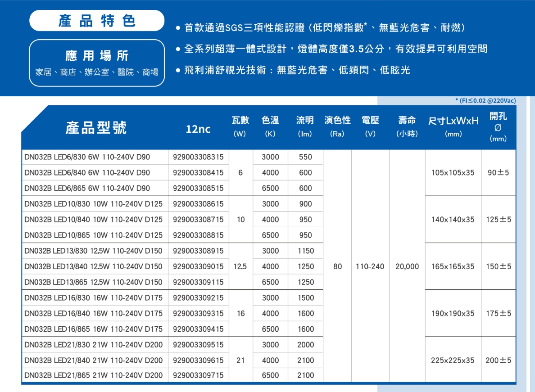The image size is (535, 392).
Task: Click the SGS certification bullet text
Action: tap(325, 28)
